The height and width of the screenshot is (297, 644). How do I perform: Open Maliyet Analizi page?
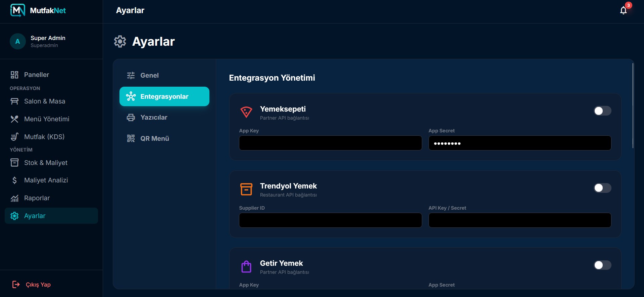[x=51, y=180]
